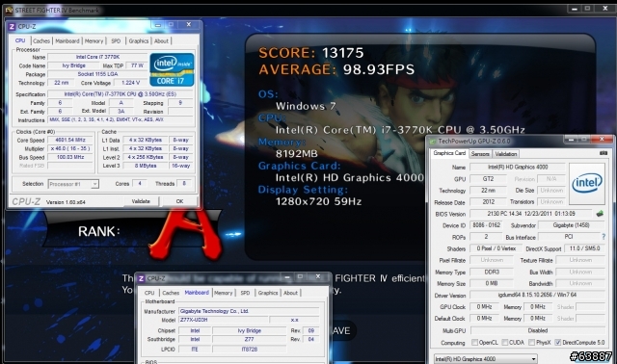617x364 pixels.
Task: Select SPD tab in top CPU-Z window
Action: pyautogui.click(x=116, y=40)
